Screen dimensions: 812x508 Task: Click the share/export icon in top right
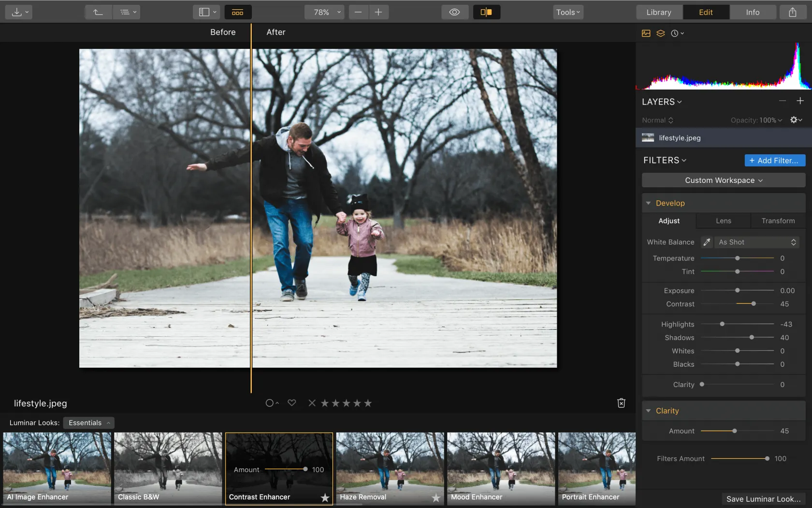(793, 12)
